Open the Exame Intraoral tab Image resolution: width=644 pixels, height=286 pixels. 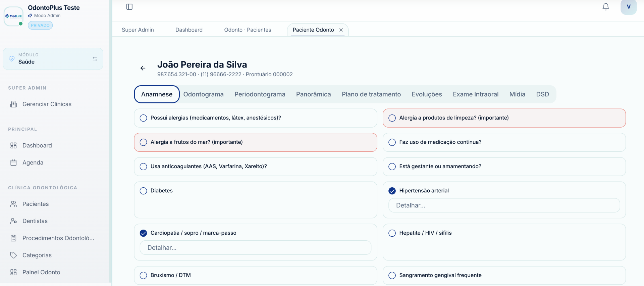pyautogui.click(x=475, y=94)
